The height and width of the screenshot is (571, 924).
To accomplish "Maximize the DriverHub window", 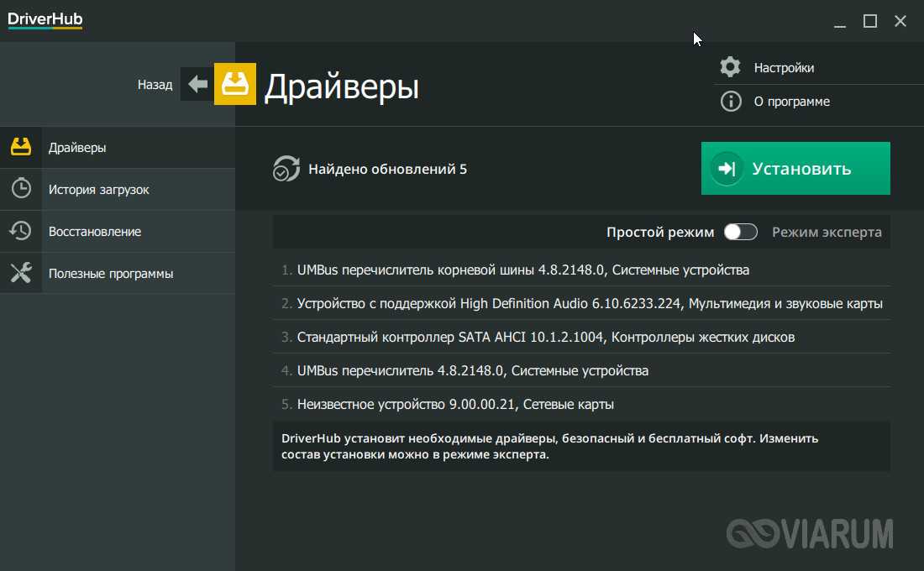I will point(870,21).
